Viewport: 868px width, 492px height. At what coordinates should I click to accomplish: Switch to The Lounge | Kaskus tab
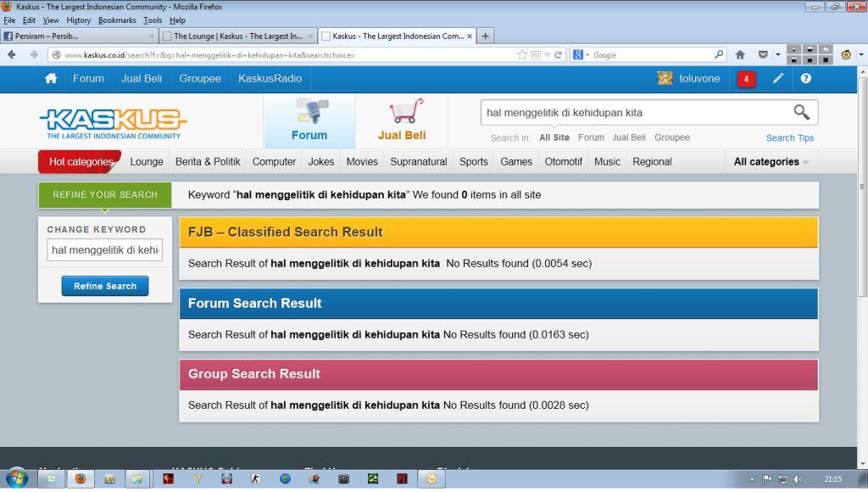click(x=238, y=36)
